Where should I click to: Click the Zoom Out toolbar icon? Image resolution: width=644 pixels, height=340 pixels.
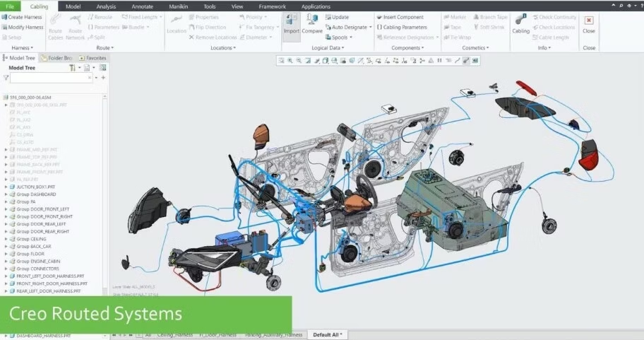coord(299,61)
